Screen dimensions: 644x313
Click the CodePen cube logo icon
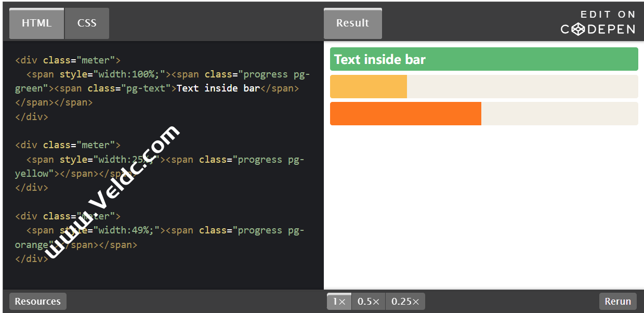(578, 30)
